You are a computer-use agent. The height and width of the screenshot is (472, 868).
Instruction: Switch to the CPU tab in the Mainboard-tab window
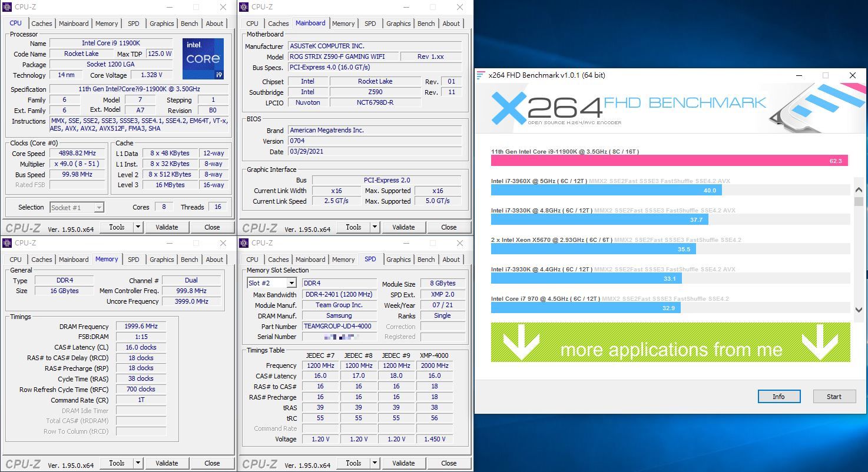tap(253, 24)
